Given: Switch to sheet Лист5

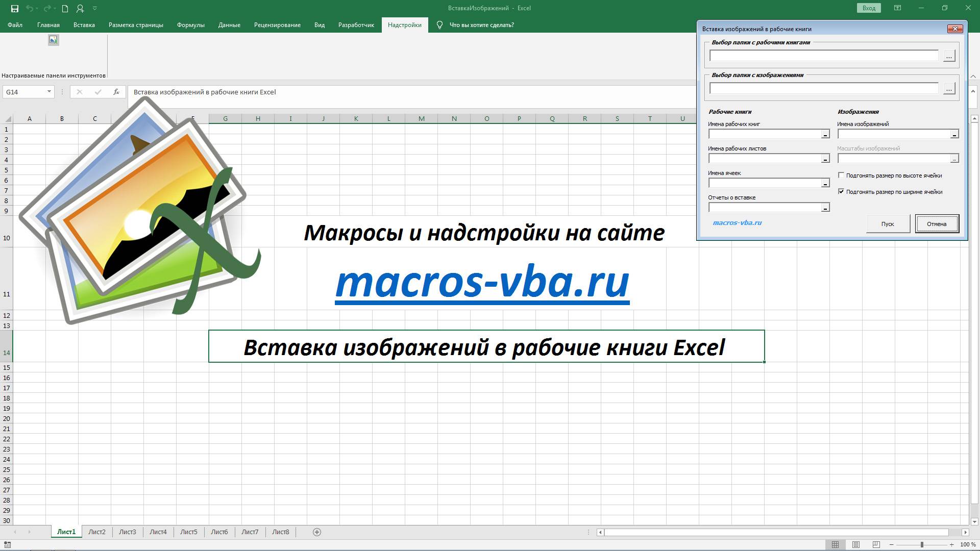Looking at the screenshot, I should (x=189, y=532).
